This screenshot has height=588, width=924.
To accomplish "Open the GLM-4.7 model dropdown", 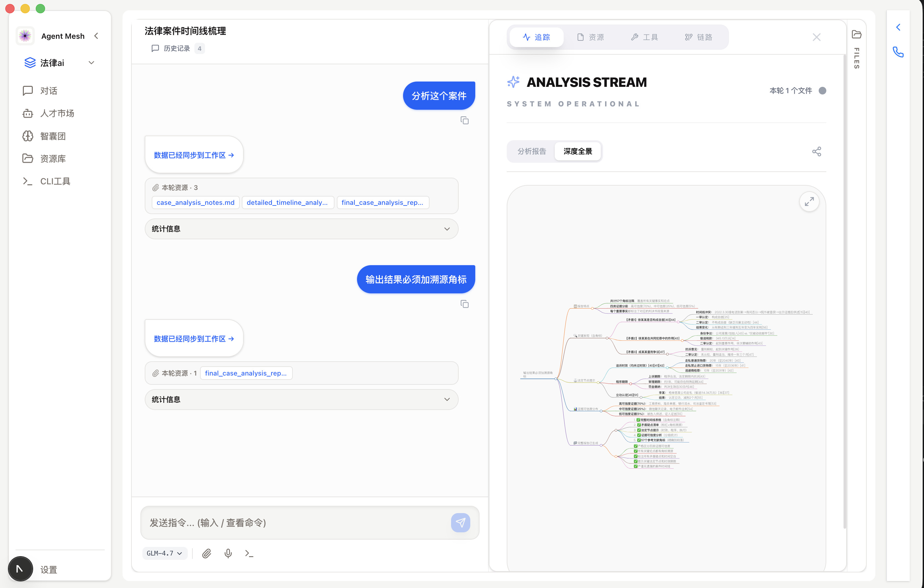I will point(164,554).
